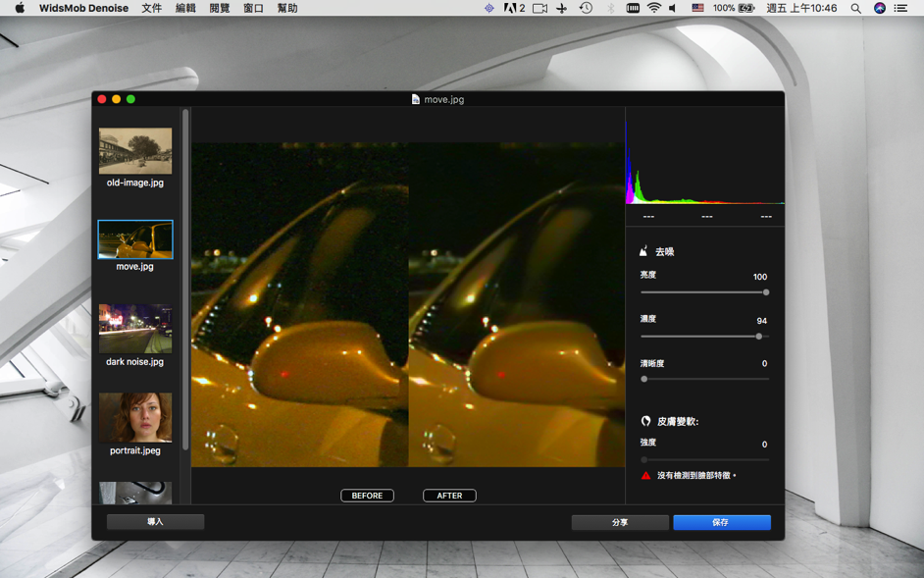Click the histogram graph

705,162
